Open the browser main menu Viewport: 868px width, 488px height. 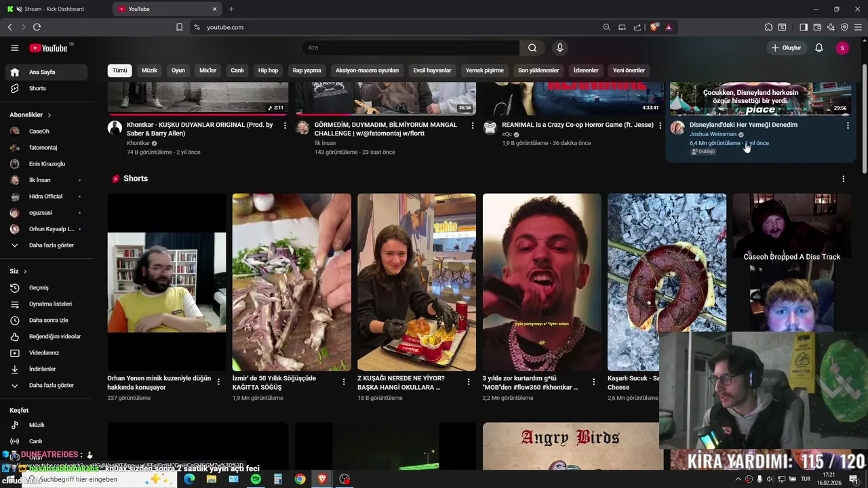coord(858,27)
